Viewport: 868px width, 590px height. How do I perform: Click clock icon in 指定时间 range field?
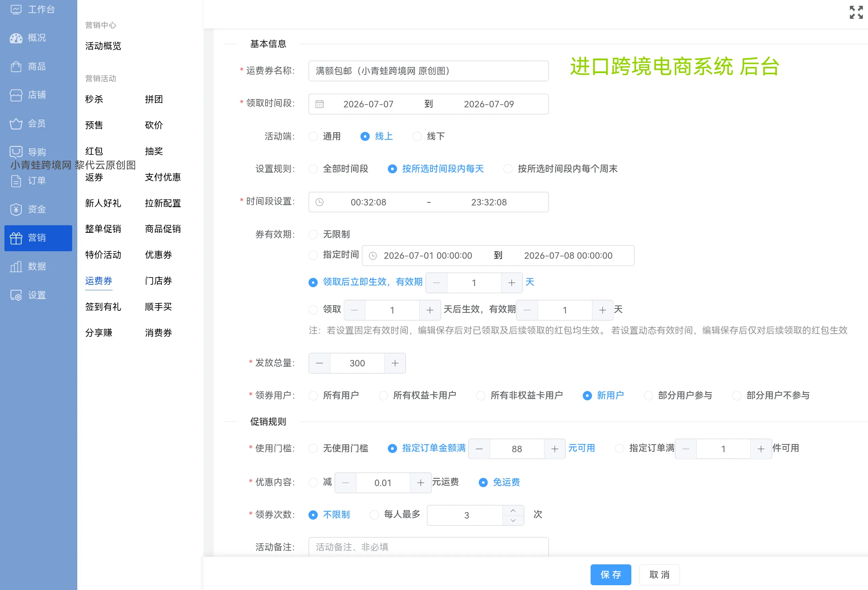tap(373, 256)
